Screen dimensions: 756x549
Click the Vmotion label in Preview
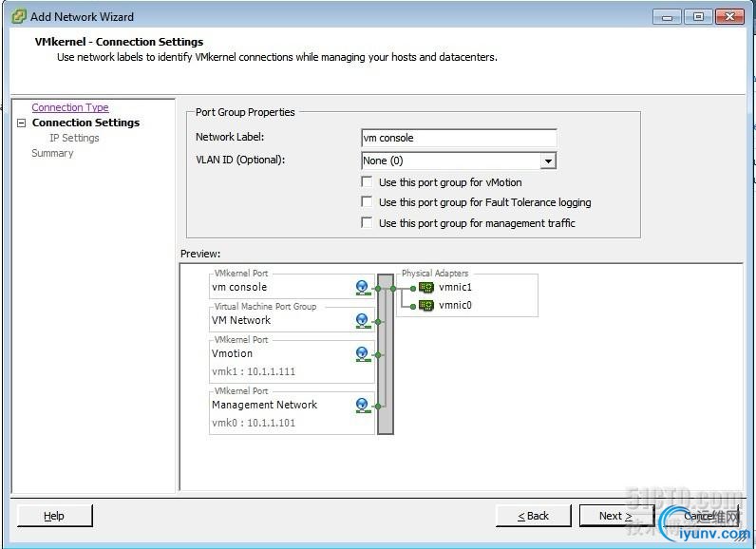coord(232,353)
